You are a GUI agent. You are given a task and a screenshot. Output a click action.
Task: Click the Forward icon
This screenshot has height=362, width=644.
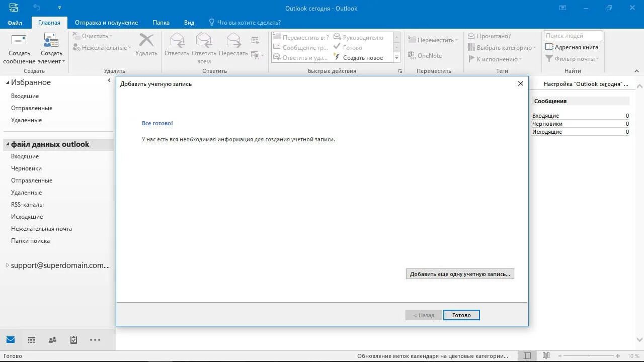click(x=233, y=40)
